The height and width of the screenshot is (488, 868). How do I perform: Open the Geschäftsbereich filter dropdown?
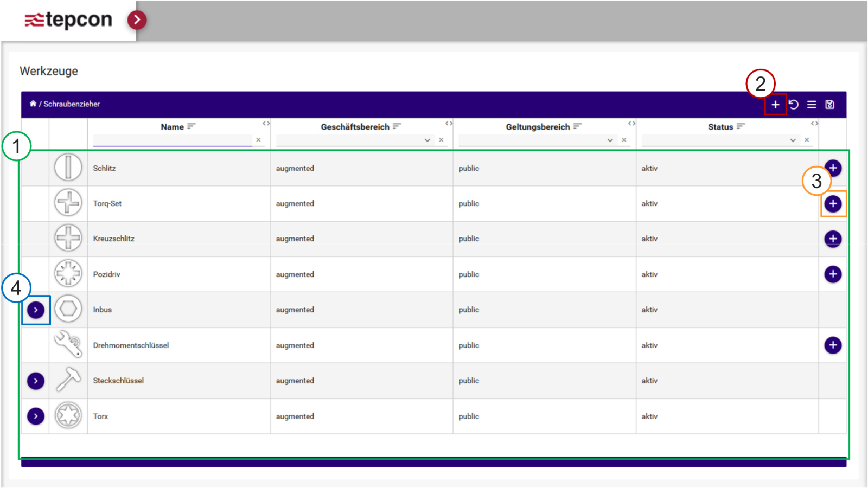pyautogui.click(x=427, y=140)
